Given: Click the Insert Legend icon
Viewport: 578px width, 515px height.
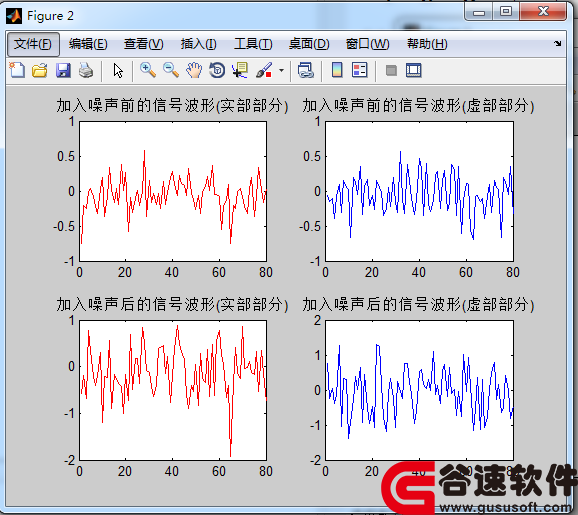Looking at the screenshot, I should click(x=360, y=70).
